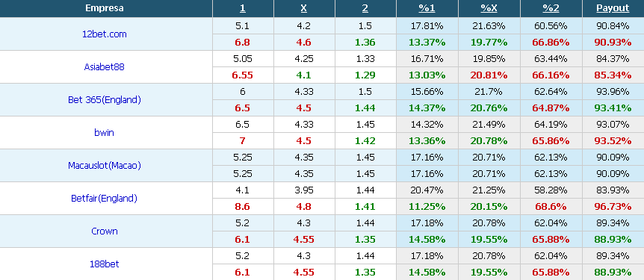Sort by the %X column header
Screen dimensions: 644x280
pos(489,8)
